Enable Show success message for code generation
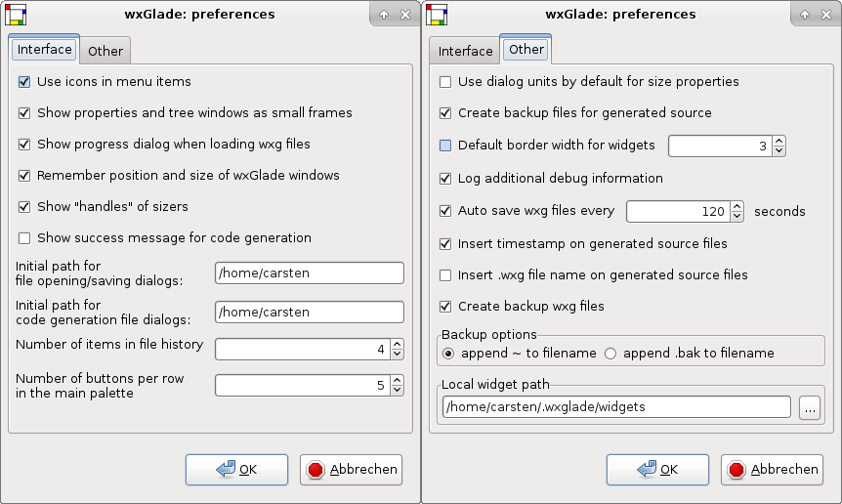842x504 pixels. click(24, 237)
